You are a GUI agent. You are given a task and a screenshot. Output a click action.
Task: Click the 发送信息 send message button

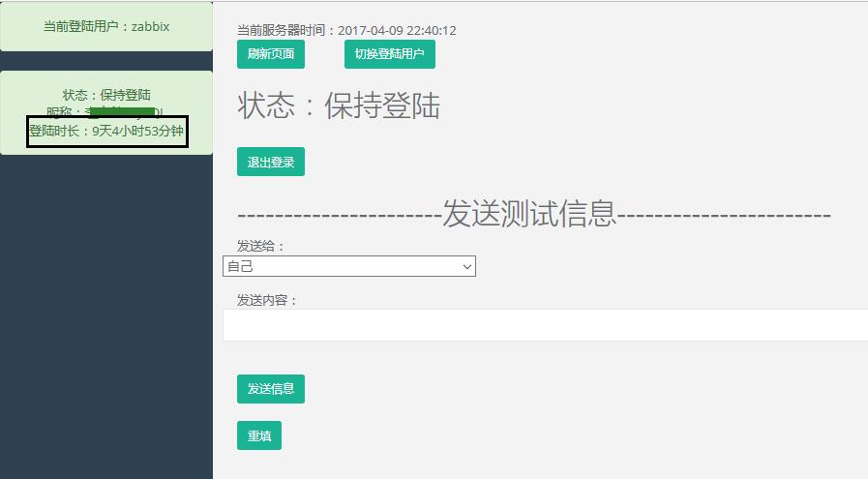pos(271,389)
